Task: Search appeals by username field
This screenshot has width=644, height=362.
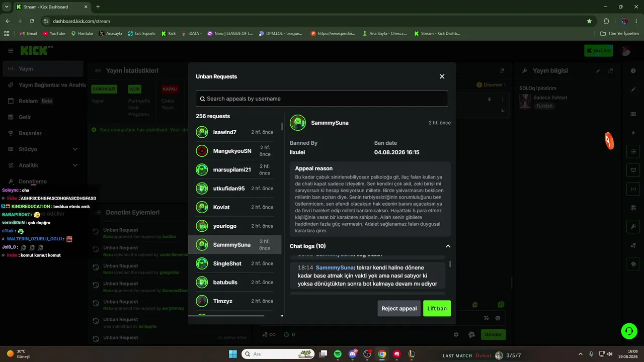Action: (321, 99)
